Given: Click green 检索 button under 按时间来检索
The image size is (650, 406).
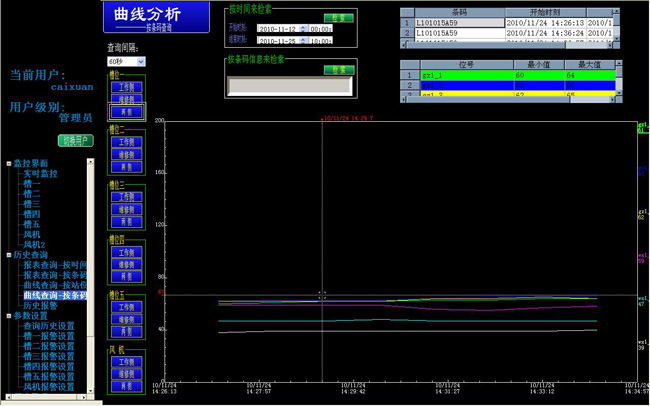Looking at the screenshot, I should coord(339,18).
